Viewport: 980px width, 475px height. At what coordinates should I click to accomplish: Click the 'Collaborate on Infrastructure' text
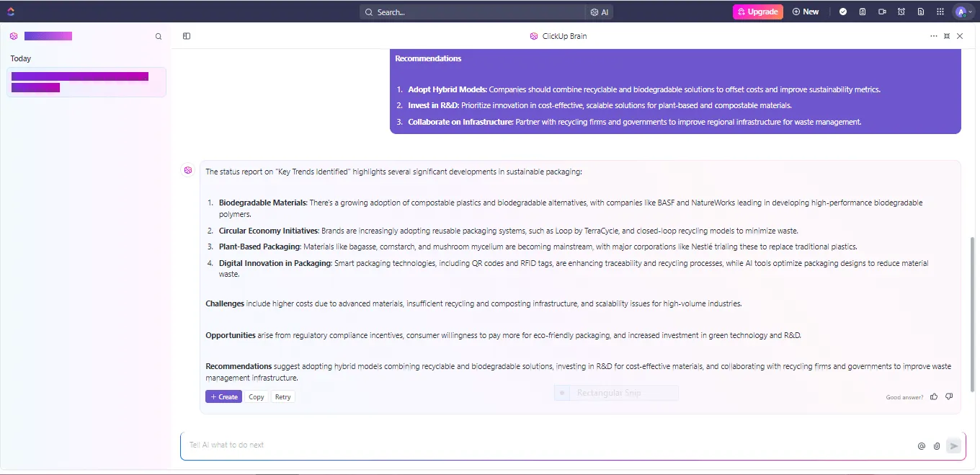pyautogui.click(x=460, y=123)
